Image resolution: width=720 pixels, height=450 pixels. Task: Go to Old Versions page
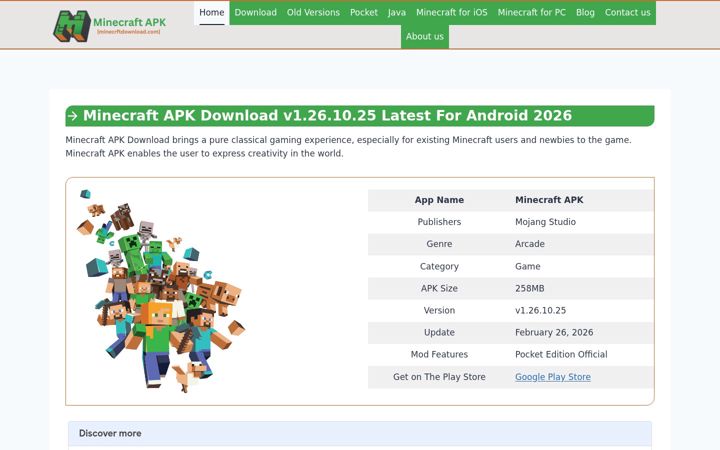click(313, 13)
